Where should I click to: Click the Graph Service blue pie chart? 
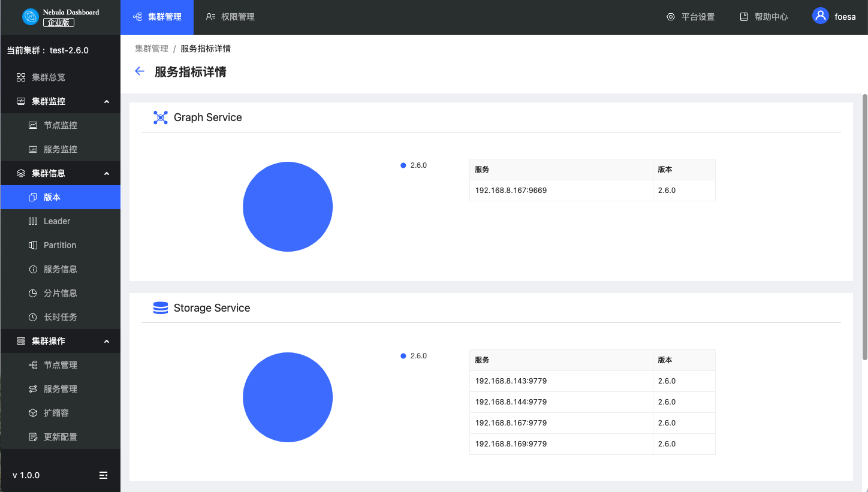[x=288, y=207]
